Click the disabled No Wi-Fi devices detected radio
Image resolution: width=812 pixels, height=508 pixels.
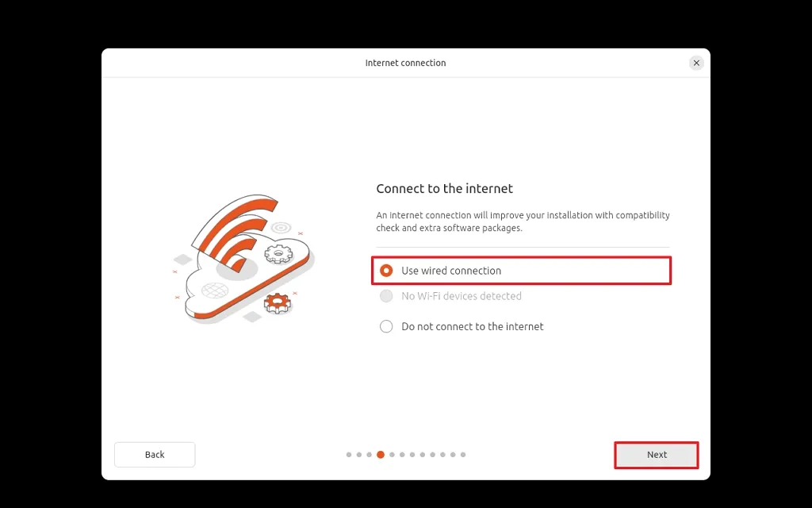click(386, 296)
